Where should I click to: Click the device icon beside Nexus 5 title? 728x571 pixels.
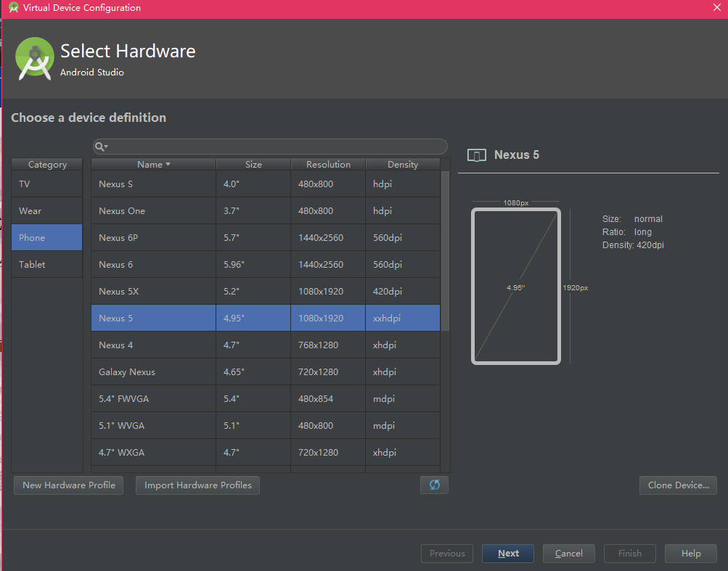tap(477, 155)
